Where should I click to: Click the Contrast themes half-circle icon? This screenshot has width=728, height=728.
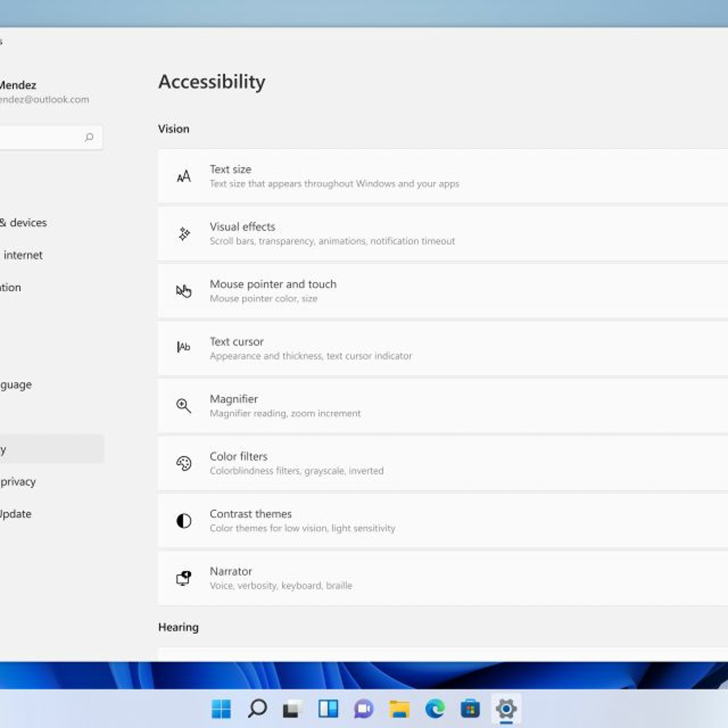point(183,521)
